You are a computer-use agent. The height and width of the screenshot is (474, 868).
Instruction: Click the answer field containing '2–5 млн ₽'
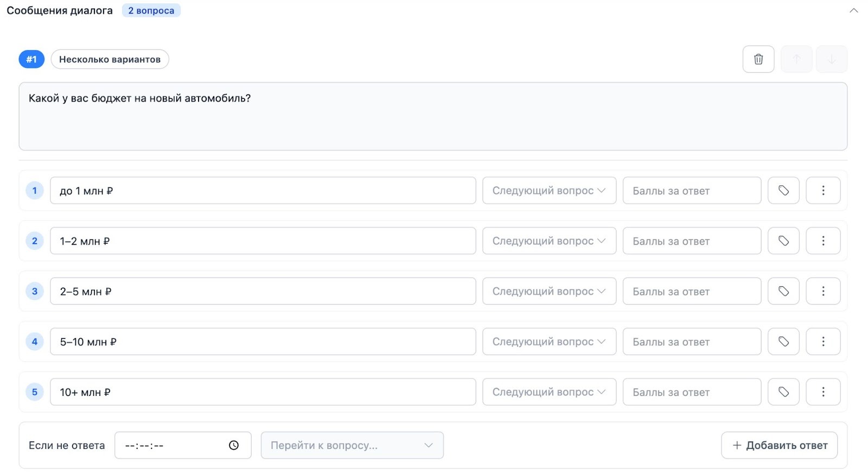pyautogui.click(x=263, y=292)
